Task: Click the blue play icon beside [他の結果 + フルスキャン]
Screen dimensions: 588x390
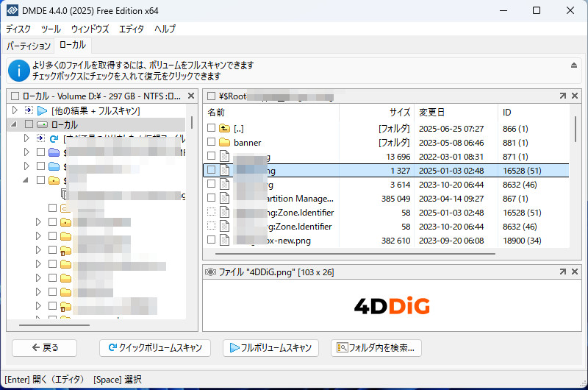Action: pyautogui.click(x=43, y=110)
